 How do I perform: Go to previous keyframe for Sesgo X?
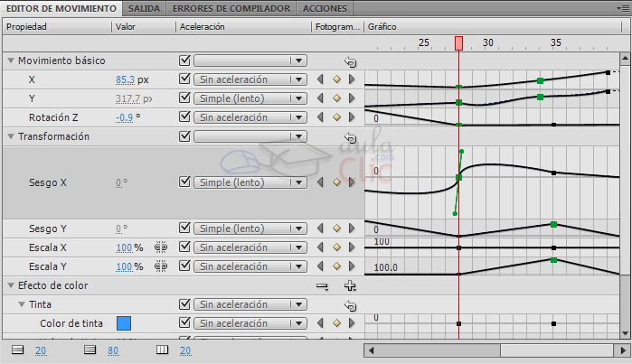(x=320, y=182)
